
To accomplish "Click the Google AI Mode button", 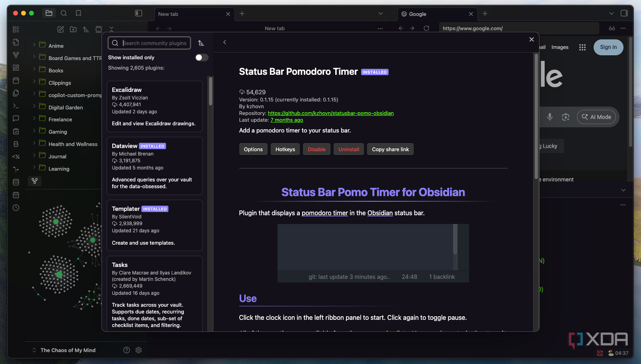I will click(x=596, y=117).
